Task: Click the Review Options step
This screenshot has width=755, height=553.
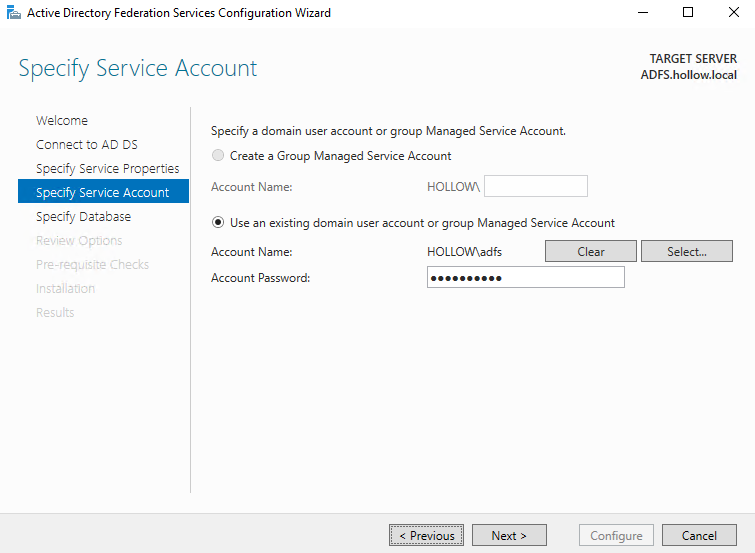Action: (x=79, y=240)
